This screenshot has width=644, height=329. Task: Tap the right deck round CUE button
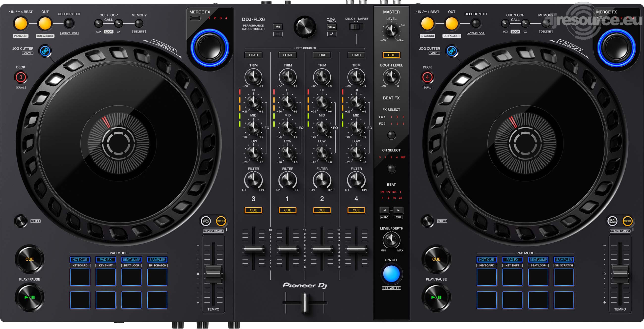point(436,259)
